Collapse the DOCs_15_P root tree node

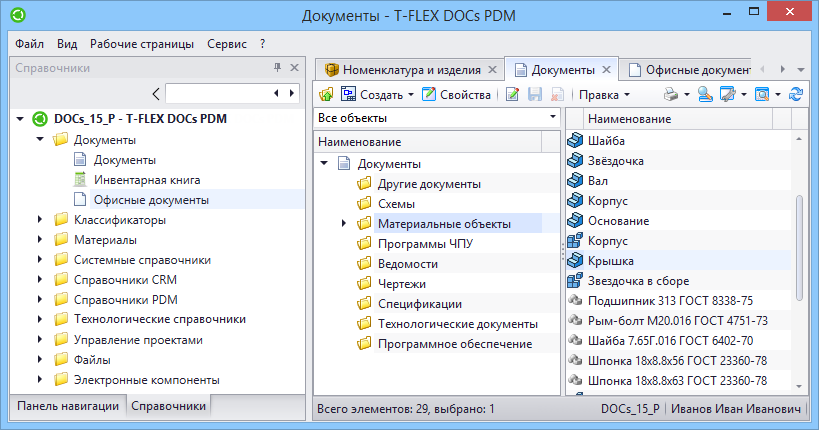[20, 119]
